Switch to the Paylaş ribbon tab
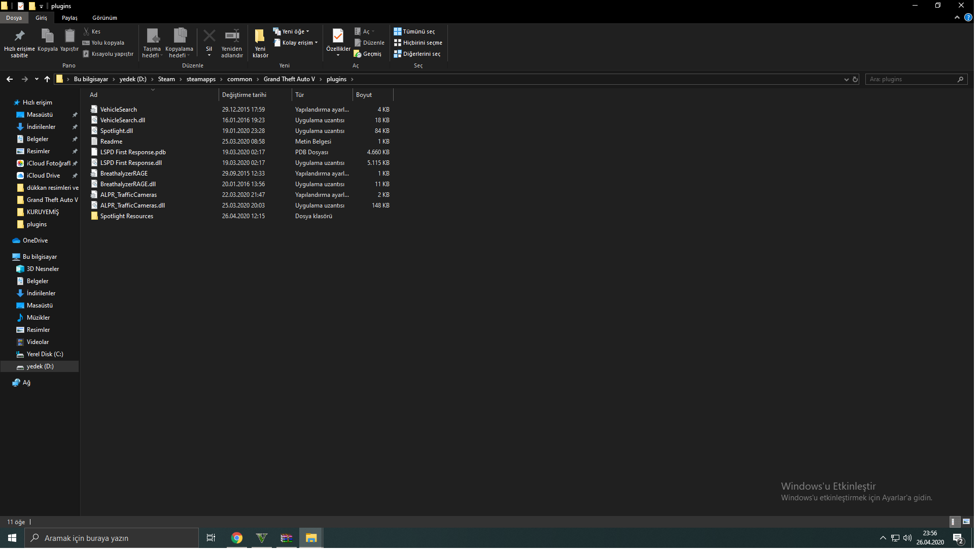The image size is (980, 549). tap(70, 18)
